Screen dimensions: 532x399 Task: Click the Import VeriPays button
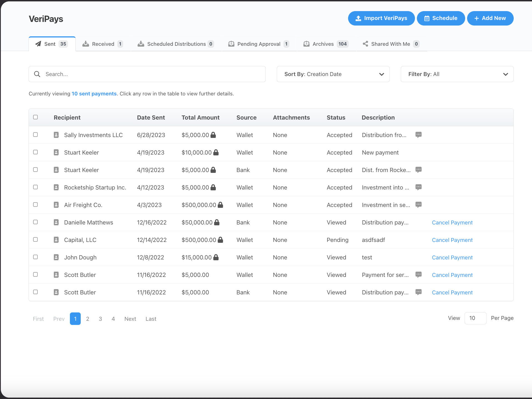pyautogui.click(x=381, y=18)
